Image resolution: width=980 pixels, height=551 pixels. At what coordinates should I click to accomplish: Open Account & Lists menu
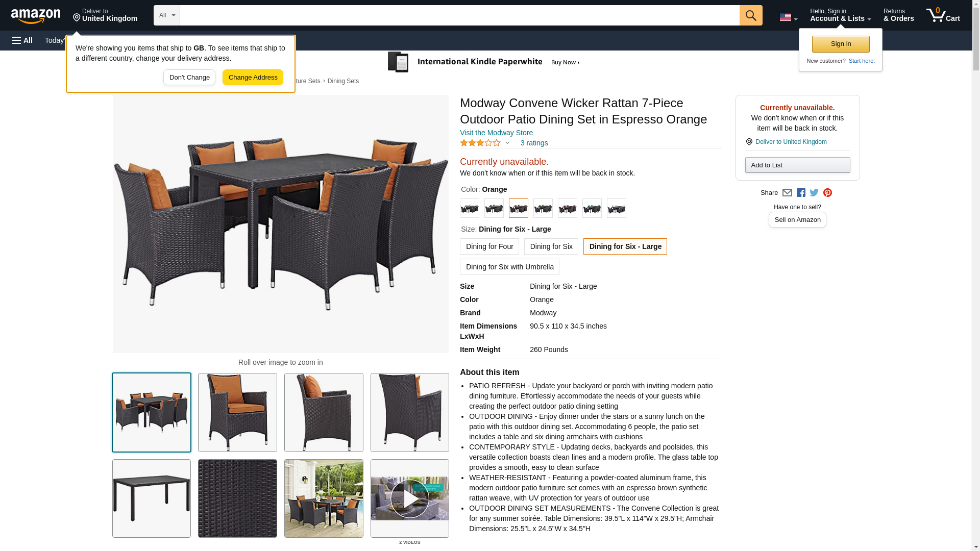pos(840,15)
